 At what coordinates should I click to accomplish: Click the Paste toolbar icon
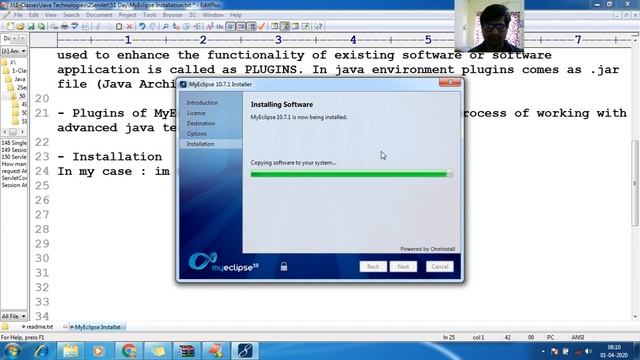point(119,27)
